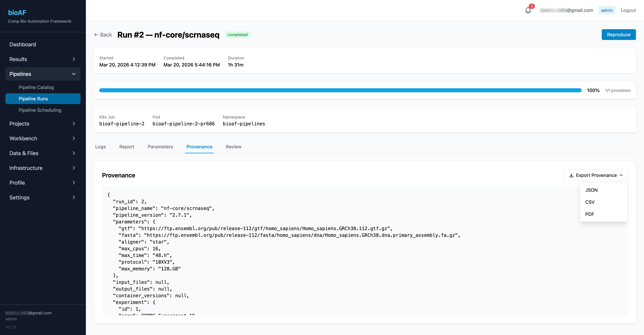The image size is (644, 335).
Task: Expand the Data & Files chevron
Action: (x=74, y=153)
